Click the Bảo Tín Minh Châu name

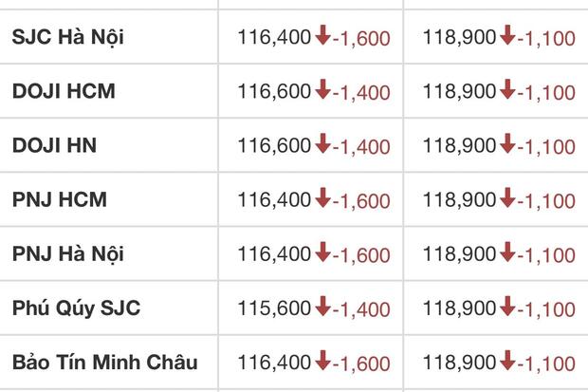[x=104, y=362]
